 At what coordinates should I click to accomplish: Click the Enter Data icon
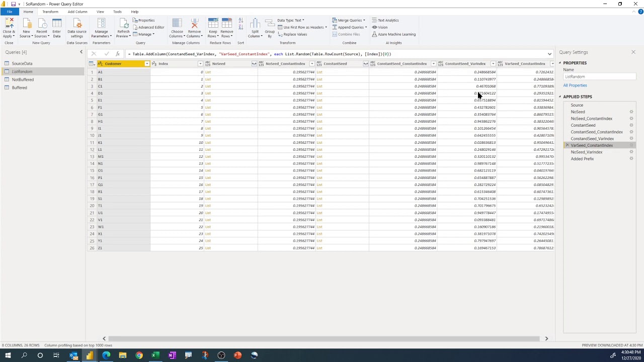57,28
